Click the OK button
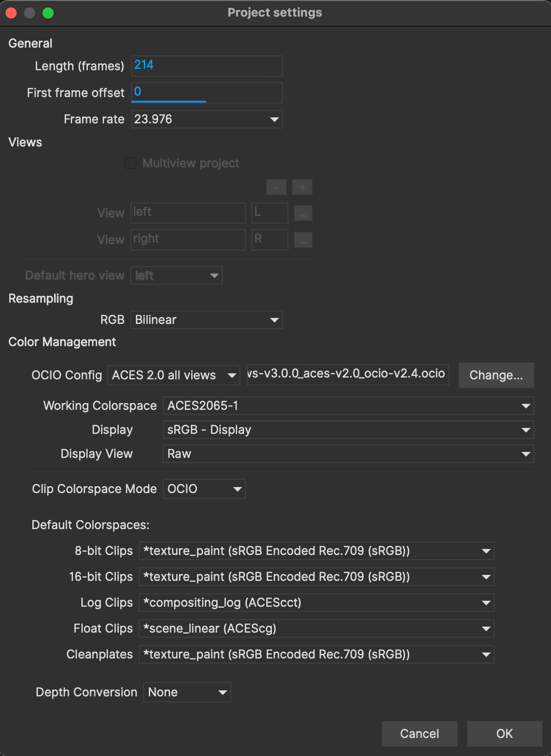This screenshot has height=756, width=551. tap(505, 734)
